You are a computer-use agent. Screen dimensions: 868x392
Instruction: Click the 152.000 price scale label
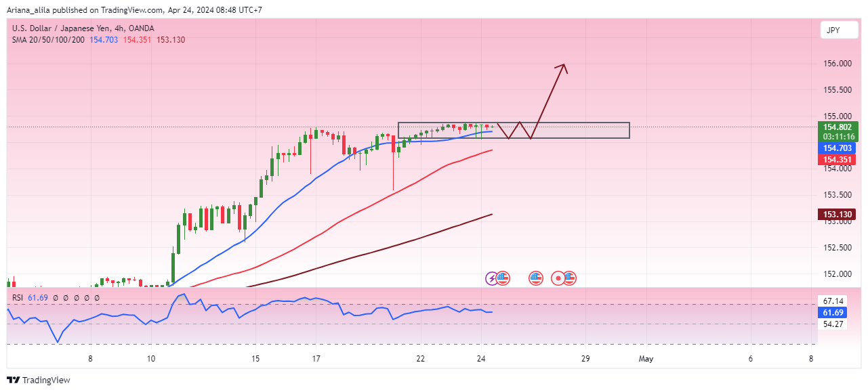click(x=838, y=274)
